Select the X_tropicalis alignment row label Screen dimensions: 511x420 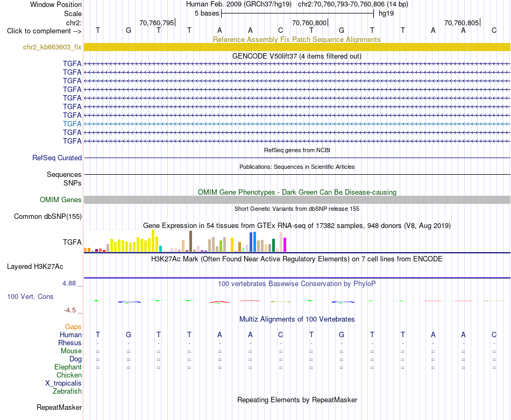tap(63, 383)
